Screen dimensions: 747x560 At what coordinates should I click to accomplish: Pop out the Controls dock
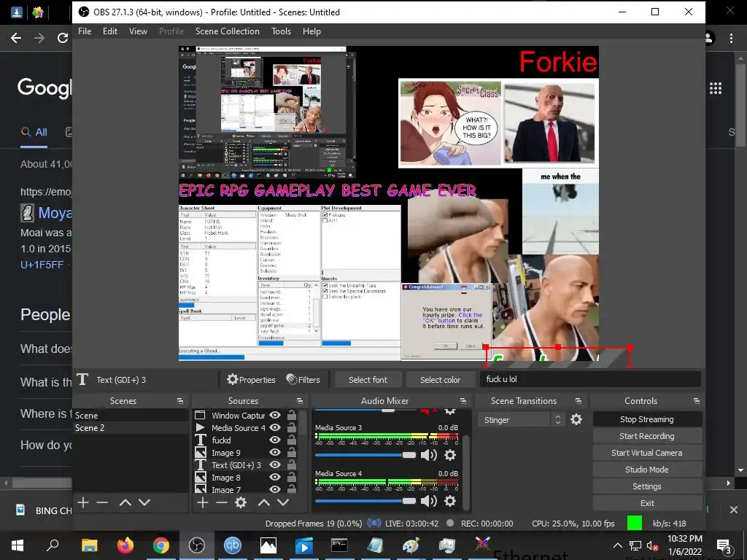tap(697, 401)
